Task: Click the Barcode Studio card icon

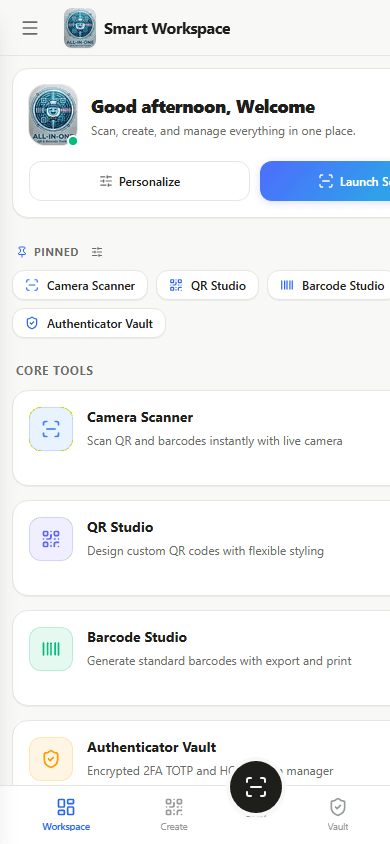Action: click(x=51, y=649)
